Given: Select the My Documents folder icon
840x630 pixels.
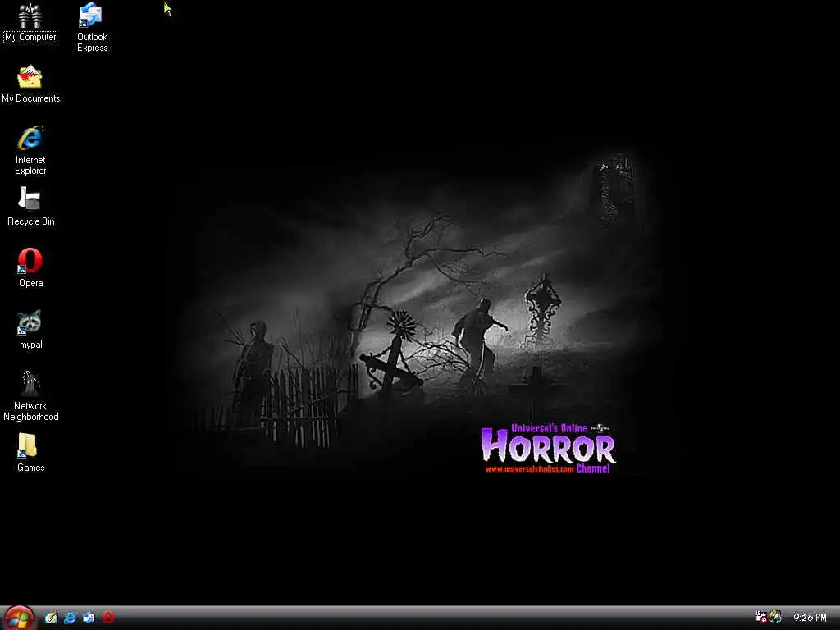Looking at the screenshot, I should (x=30, y=77).
